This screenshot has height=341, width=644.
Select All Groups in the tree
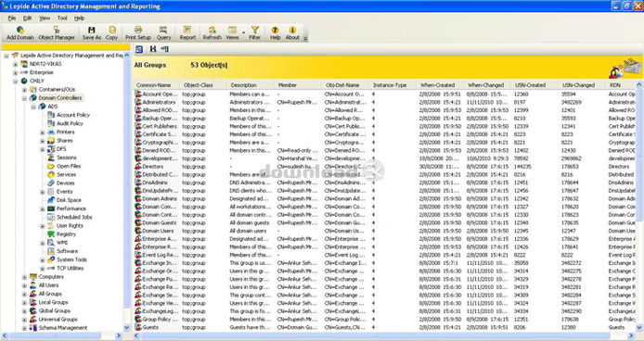tap(50, 294)
